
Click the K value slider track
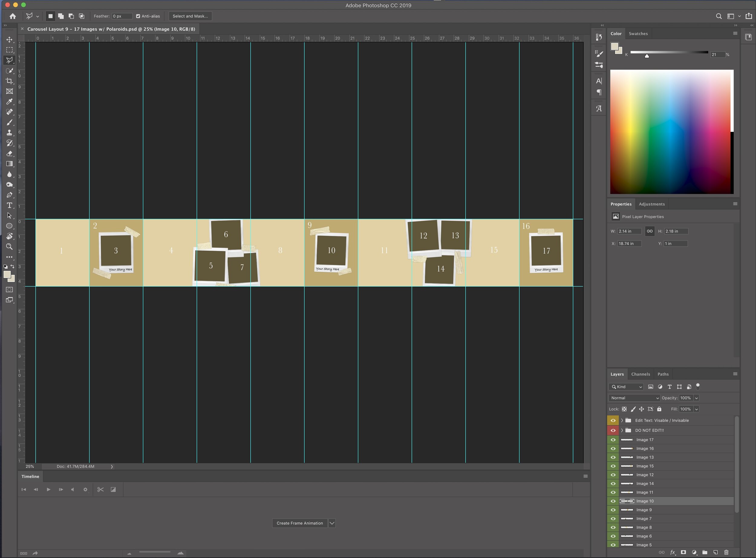click(669, 52)
